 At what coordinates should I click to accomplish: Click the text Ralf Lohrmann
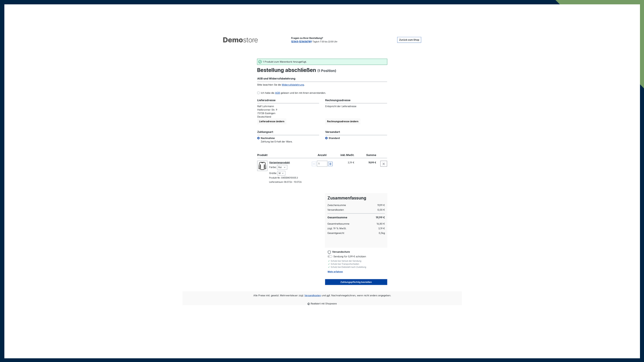(x=266, y=106)
